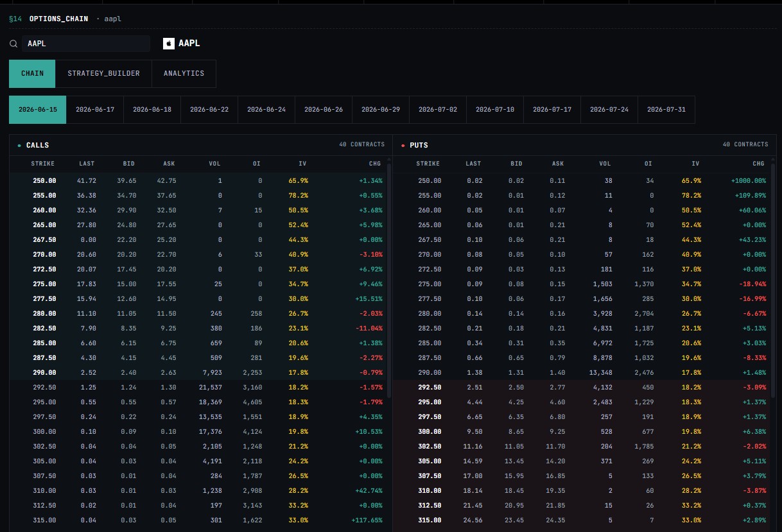The height and width of the screenshot is (532, 782).
Task: Select the 2026-07-02 expiration date
Action: [x=438, y=110]
